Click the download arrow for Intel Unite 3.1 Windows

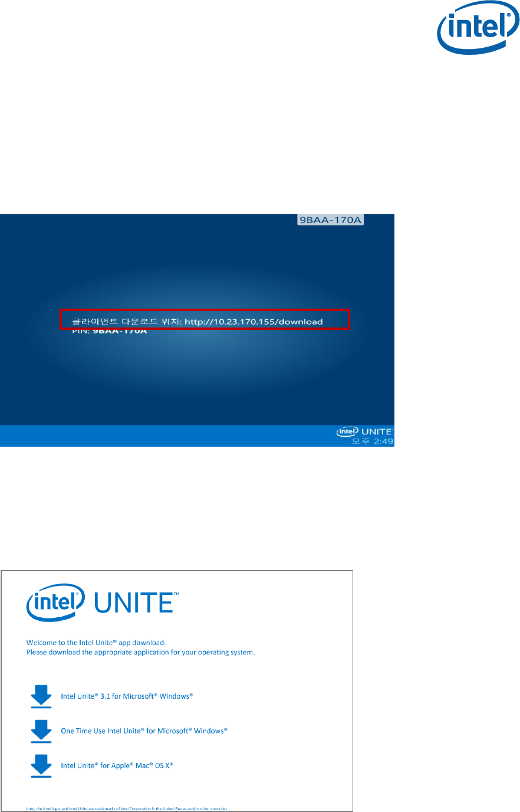41,696
